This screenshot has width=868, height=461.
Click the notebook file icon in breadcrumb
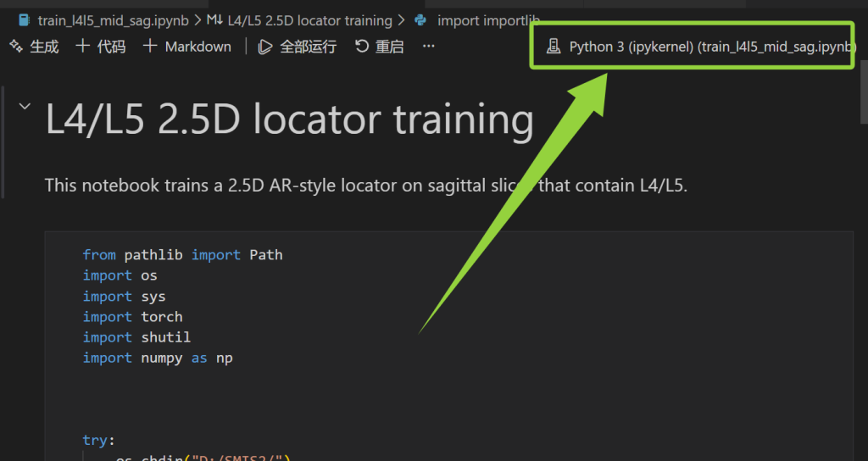(25, 20)
